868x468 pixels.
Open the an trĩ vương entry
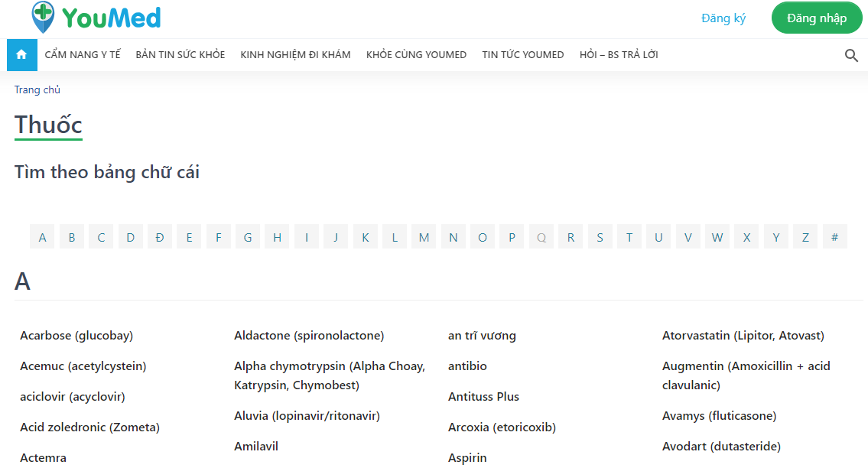482,336
